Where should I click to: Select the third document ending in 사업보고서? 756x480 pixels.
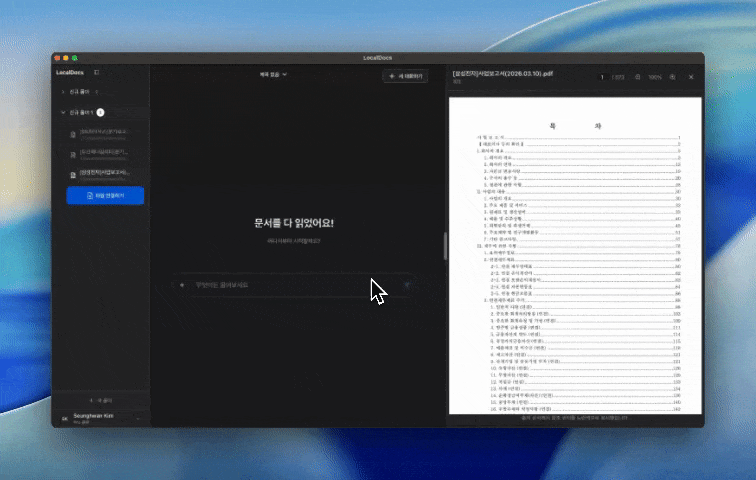coord(104,175)
